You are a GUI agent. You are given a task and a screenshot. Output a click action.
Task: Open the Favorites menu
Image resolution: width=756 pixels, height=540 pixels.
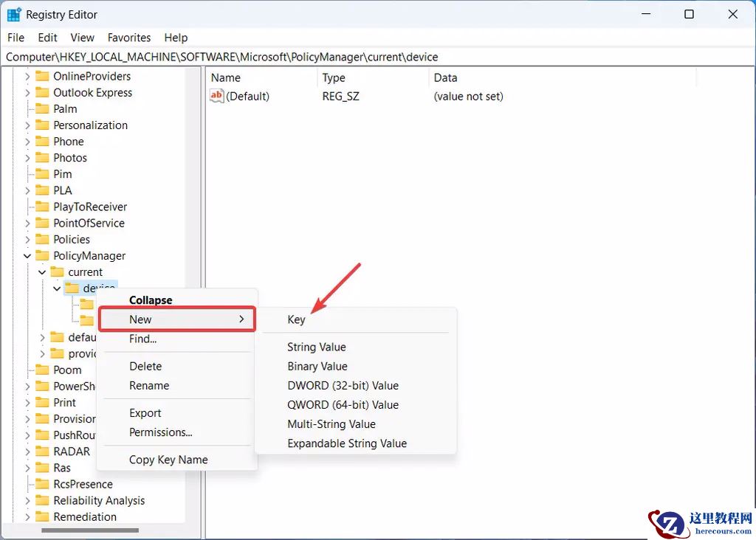[x=128, y=38]
